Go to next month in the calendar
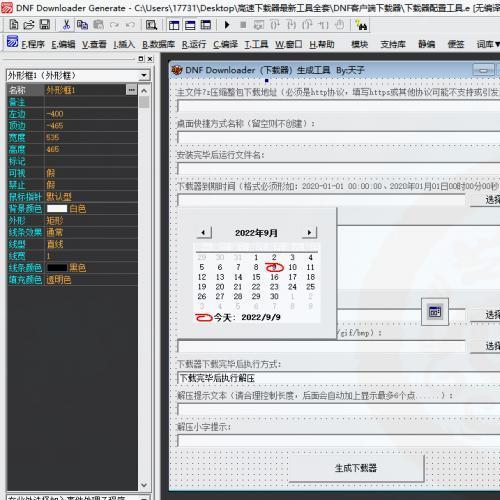Screen dimensions: 500x500 tap(309, 232)
